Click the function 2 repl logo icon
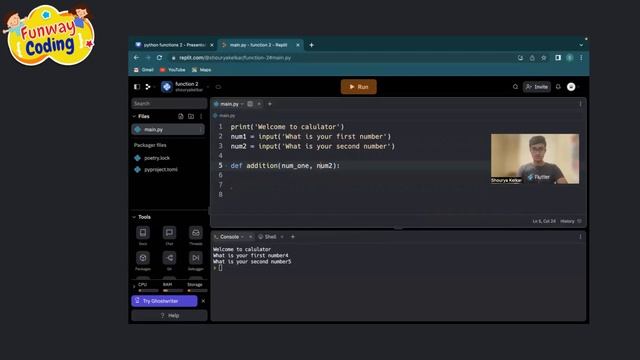 (x=167, y=87)
